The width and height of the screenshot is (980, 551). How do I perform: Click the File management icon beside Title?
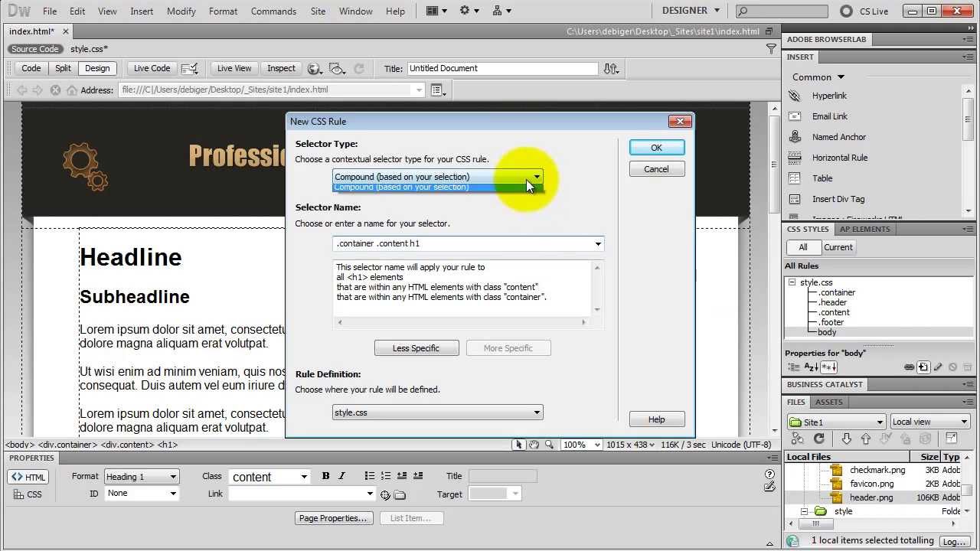611,68
